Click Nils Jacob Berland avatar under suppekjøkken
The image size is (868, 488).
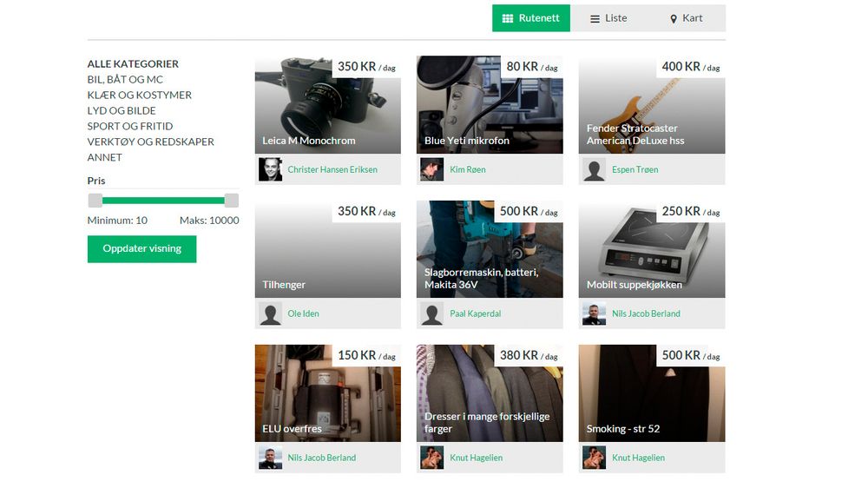(x=594, y=313)
